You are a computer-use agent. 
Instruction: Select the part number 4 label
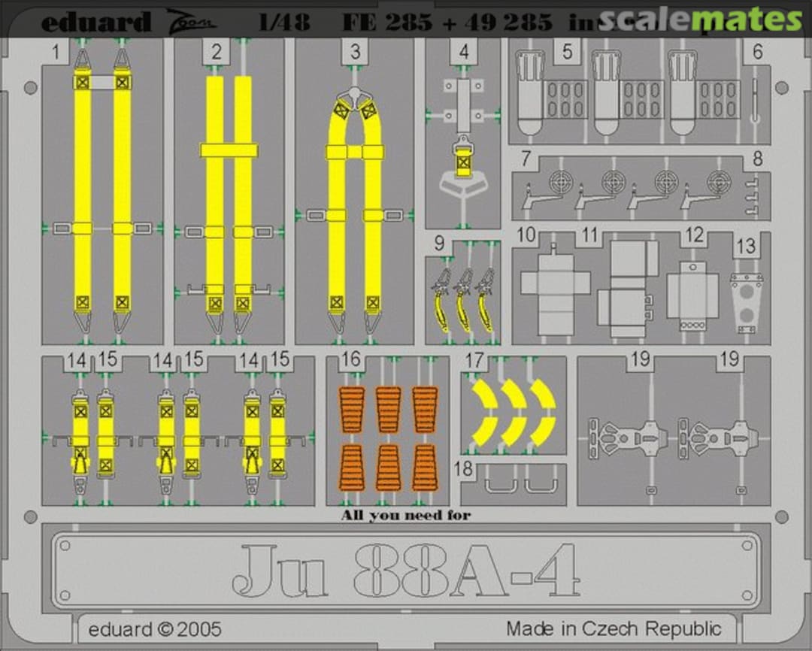[x=464, y=53]
